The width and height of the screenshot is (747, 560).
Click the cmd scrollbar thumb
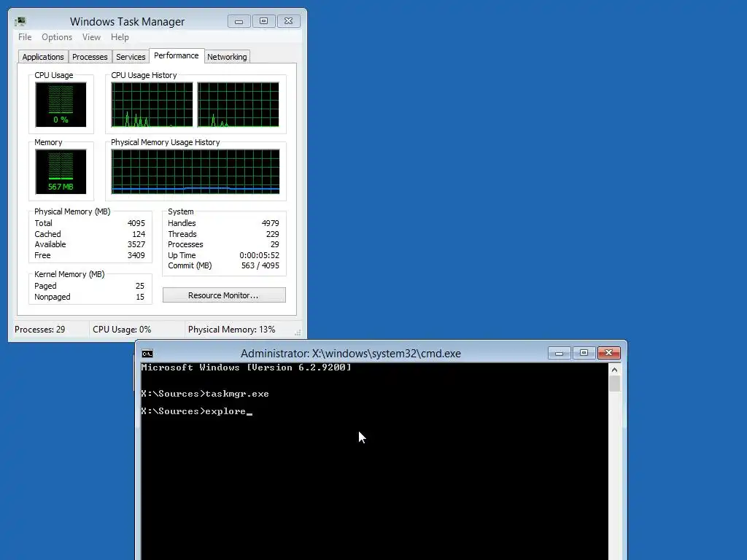614,384
